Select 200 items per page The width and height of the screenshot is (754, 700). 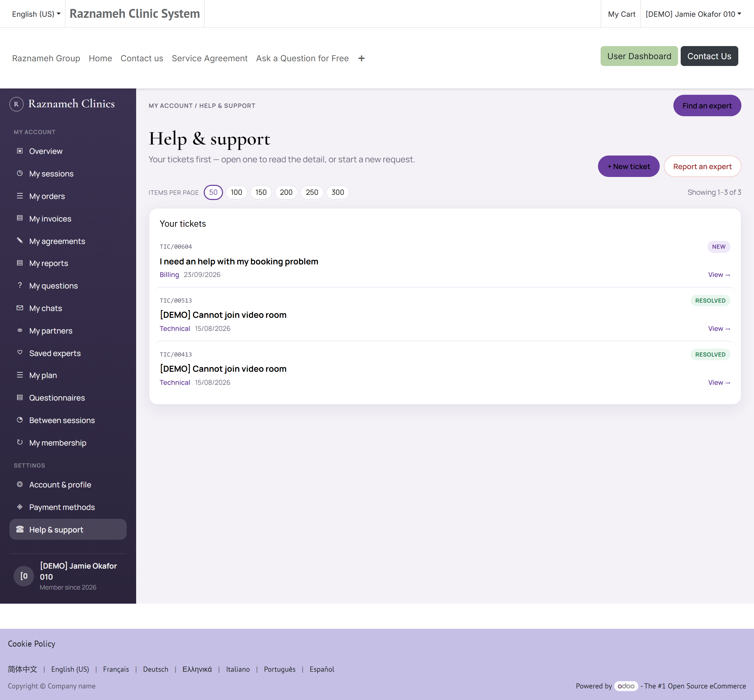click(x=286, y=192)
